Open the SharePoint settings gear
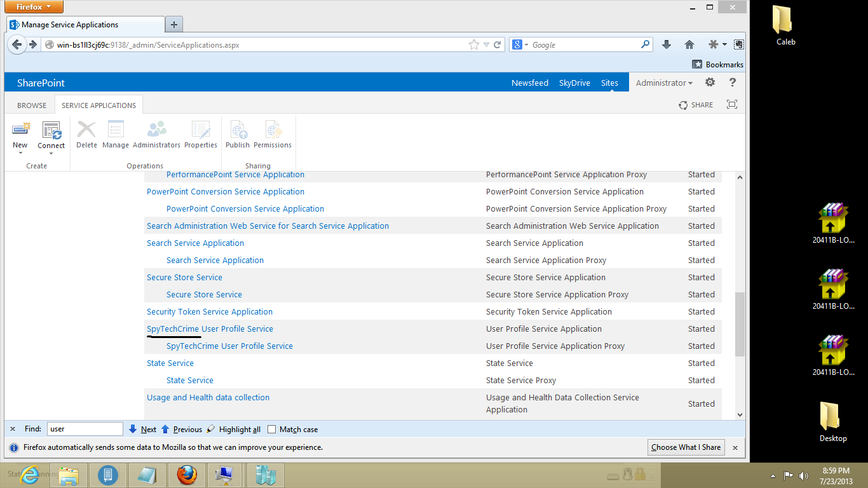868x488 pixels. click(710, 83)
